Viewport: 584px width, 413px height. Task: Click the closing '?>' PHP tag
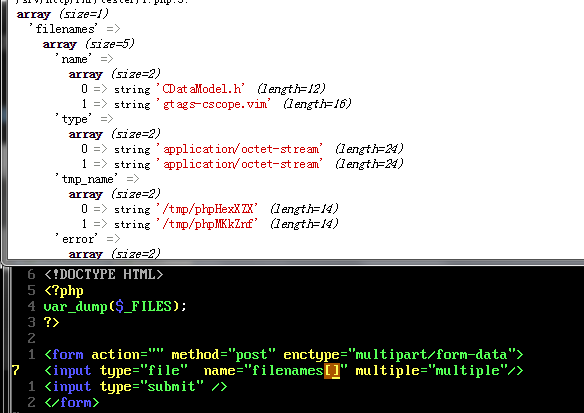coord(51,322)
